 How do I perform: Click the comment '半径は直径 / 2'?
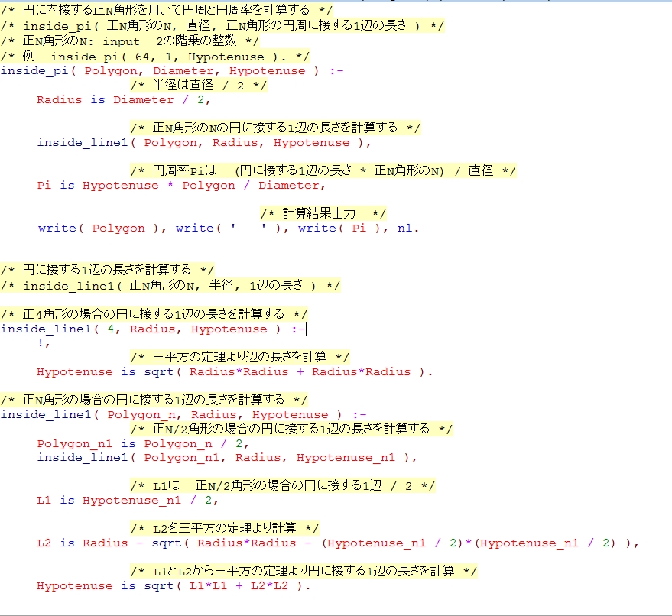point(199,86)
